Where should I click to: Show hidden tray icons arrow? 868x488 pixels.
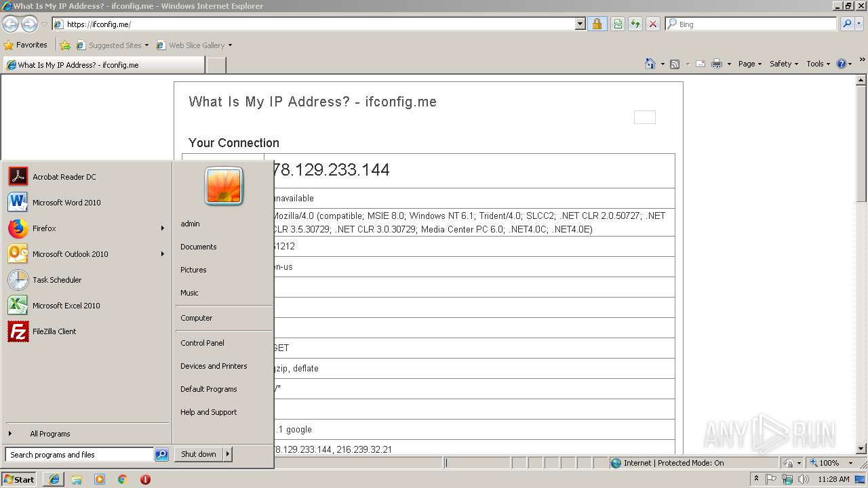756,479
